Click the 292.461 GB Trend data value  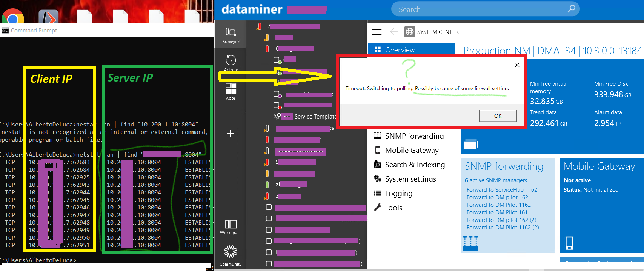click(549, 123)
